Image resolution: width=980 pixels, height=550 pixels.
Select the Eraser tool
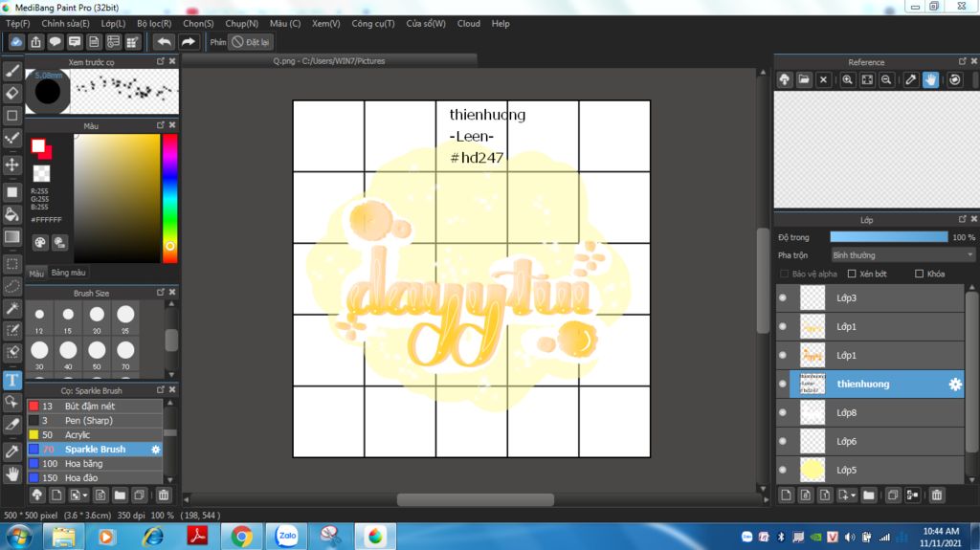tap(11, 93)
